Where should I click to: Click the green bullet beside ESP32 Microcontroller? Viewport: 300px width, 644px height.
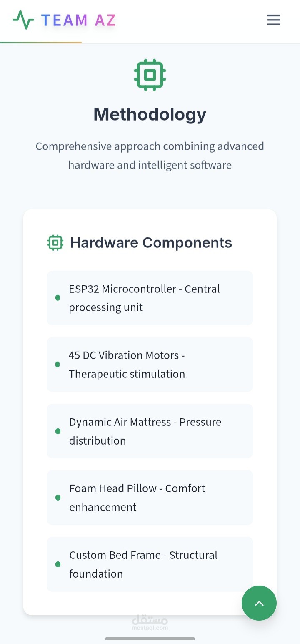(58, 298)
